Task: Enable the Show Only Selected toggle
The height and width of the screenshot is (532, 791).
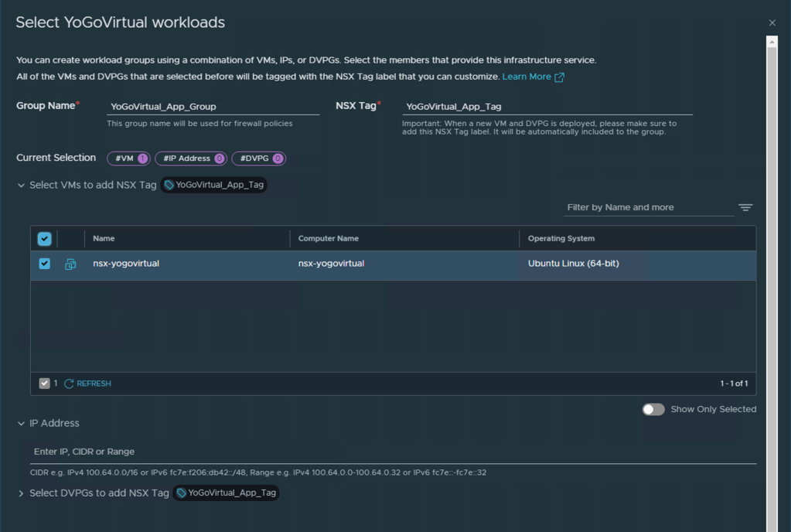Action: point(653,409)
